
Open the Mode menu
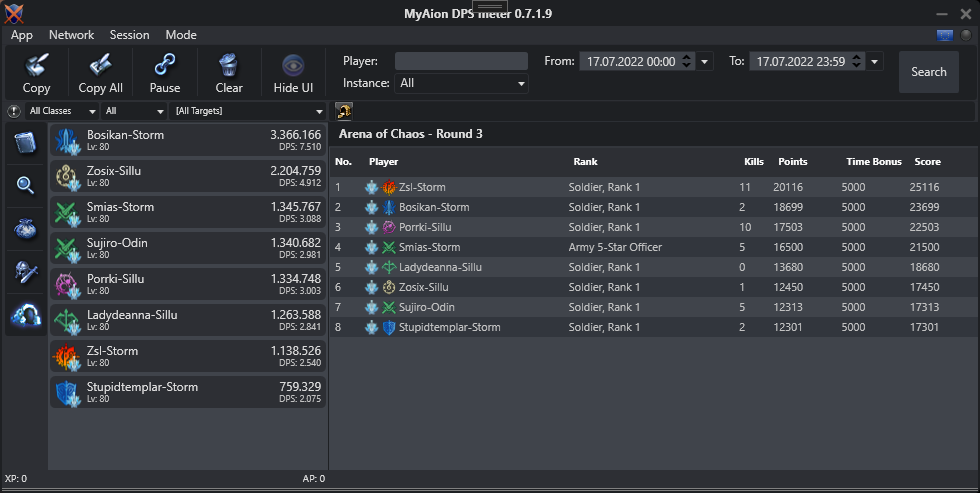(181, 35)
